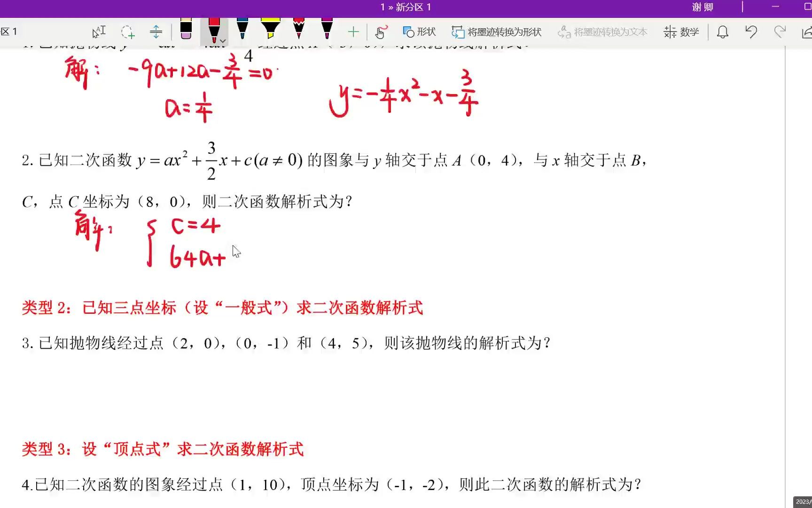The height and width of the screenshot is (508, 812).
Task: Add a new pen with the plus icon
Action: (353, 32)
